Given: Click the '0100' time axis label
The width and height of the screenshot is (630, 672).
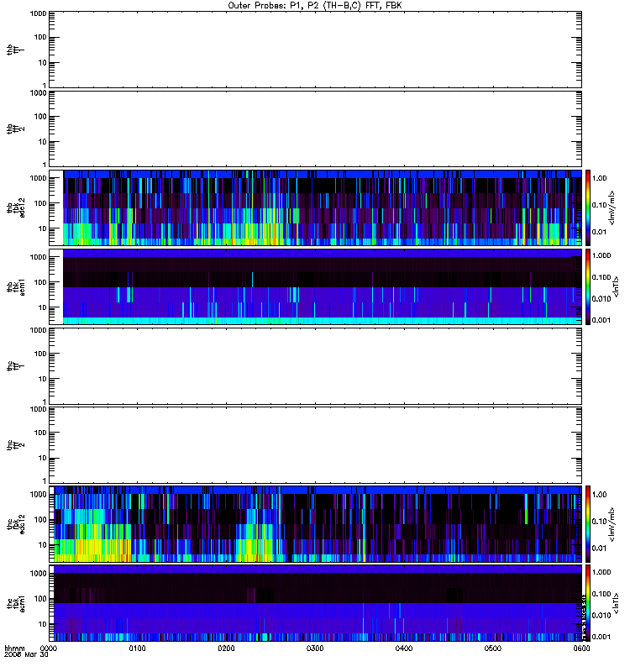Looking at the screenshot, I should click(x=137, y=648).
